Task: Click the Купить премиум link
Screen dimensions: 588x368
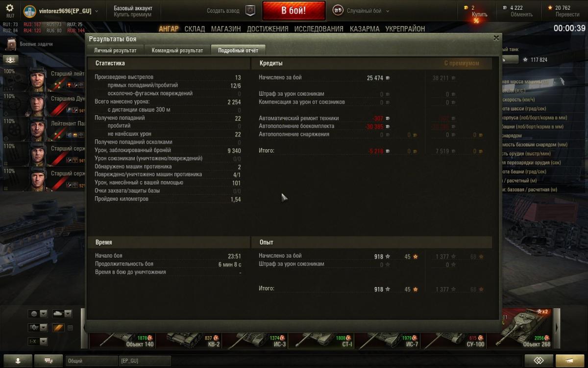Action: [132, 15]
